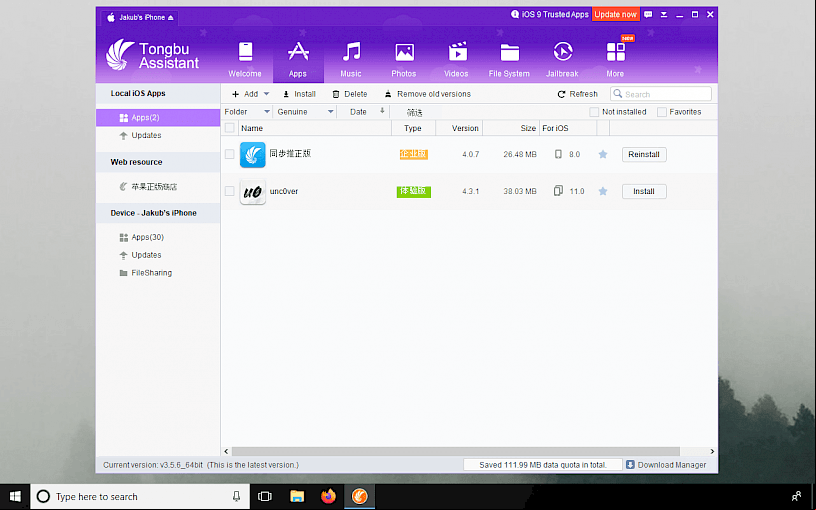Click the Delete toolbar button
Image resolution: width=816 pixels, height=510 pixels.
pos(350,94)
